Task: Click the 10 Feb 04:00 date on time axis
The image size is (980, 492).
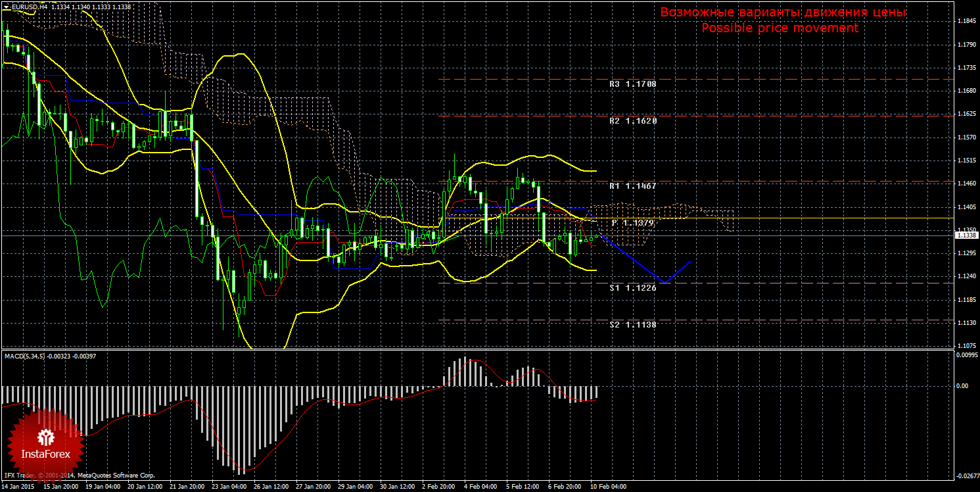Action: (x=607, y=487)
